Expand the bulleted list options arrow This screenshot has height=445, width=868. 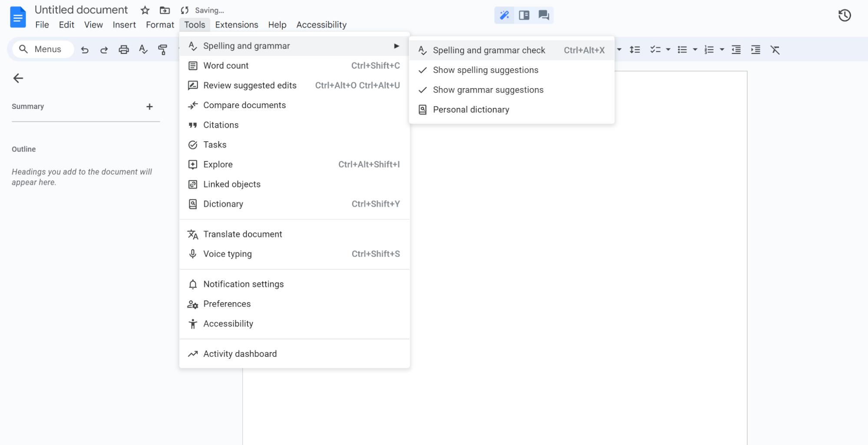[695, 49]
